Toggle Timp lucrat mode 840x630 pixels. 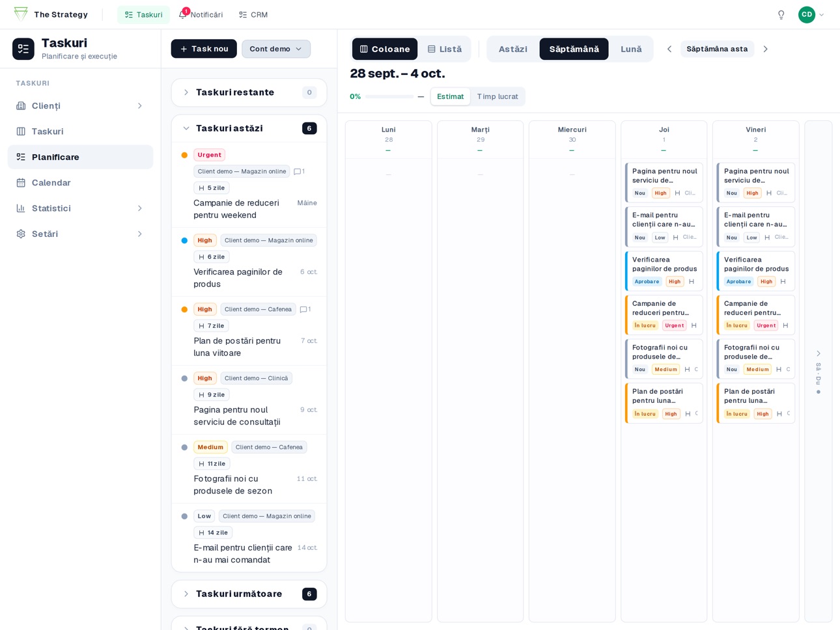pyautogui.click(x=497, y=97)
